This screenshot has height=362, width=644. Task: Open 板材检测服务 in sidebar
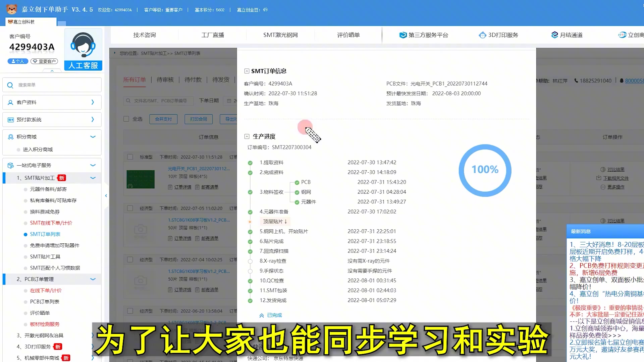coord(45,324)
